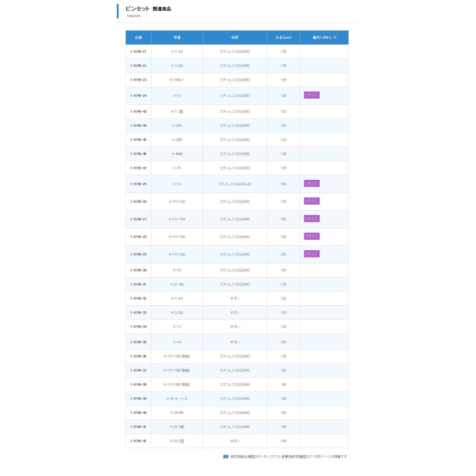Click the クラスI badge beside K-17V 23A
Viewport: 476px width, 476px height.
point(311,254)
